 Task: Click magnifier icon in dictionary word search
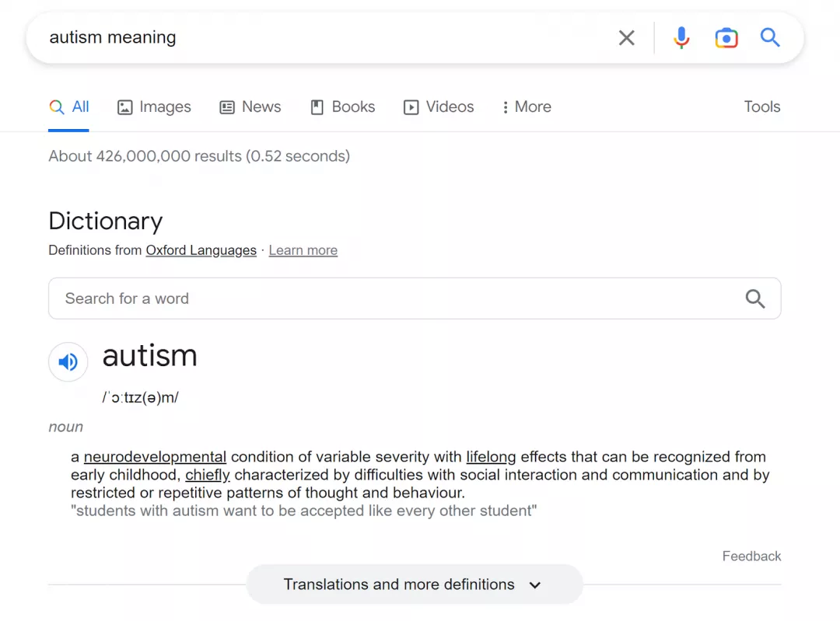coord(754,298)
